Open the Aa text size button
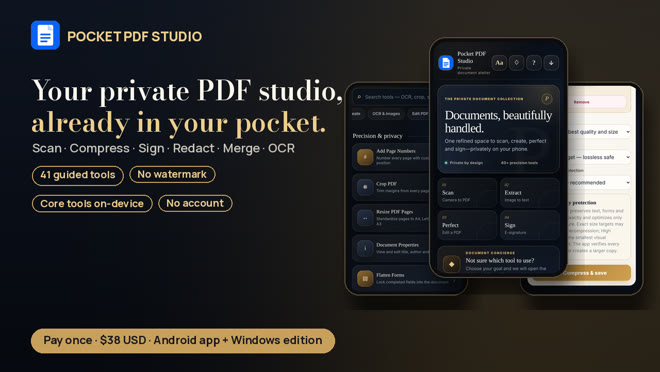 (499, 63)
